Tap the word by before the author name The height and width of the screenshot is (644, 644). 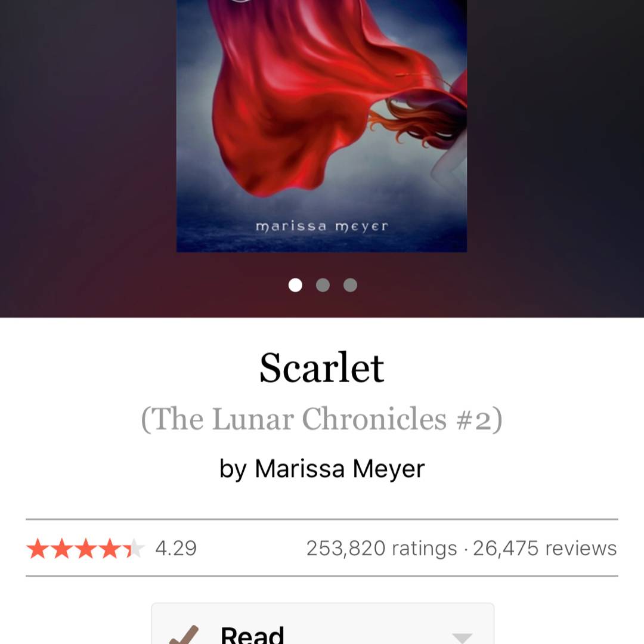(233, 469)
